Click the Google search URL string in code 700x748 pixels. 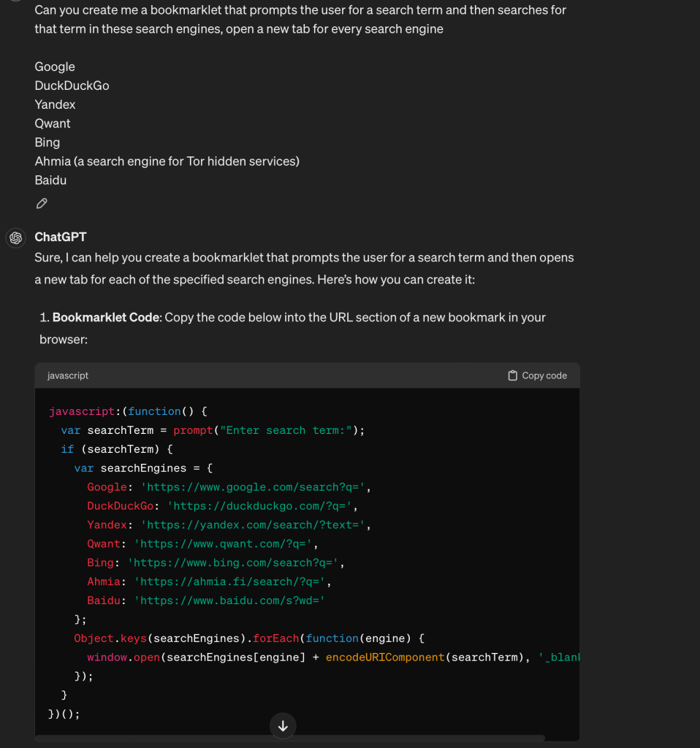click(x=252, y=487)
